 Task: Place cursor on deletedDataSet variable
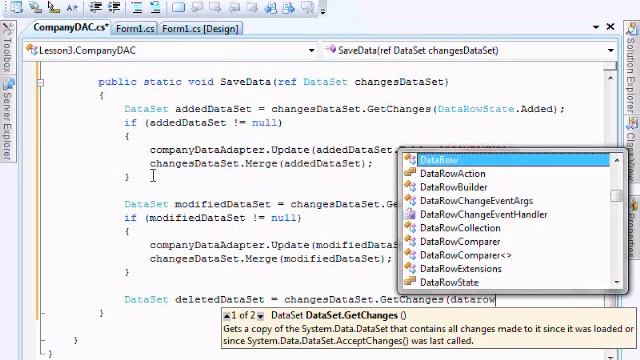tap(220, 300)
